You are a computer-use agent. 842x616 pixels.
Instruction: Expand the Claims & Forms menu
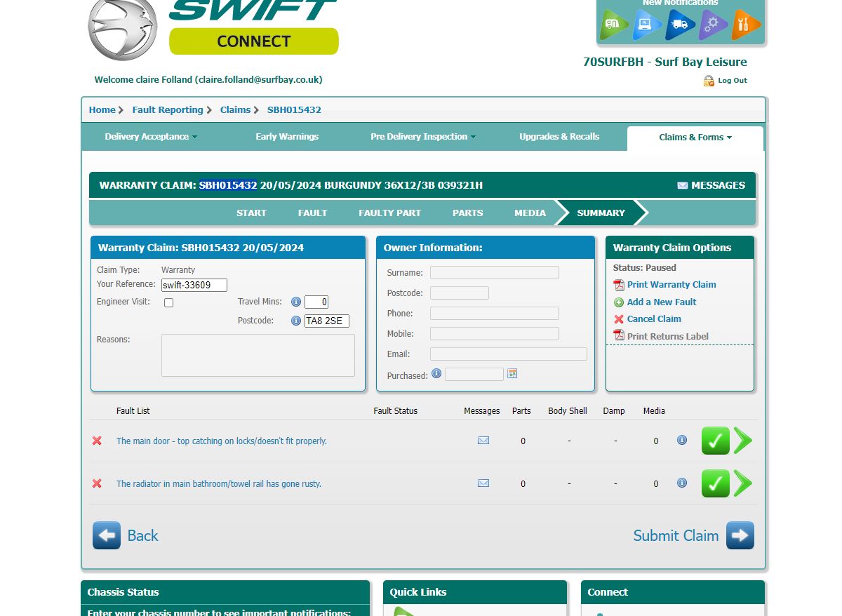click(x=695, y=138)
